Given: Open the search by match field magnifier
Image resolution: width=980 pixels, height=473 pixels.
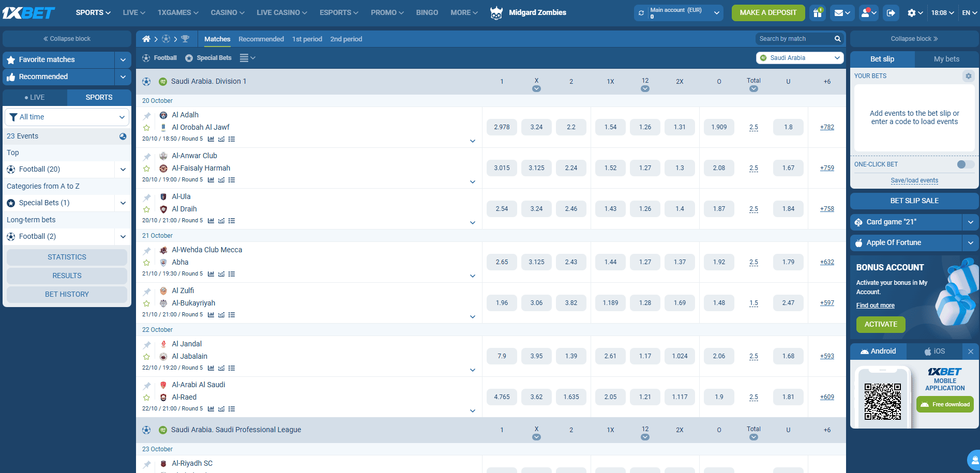Looking at the screenshot, I should [837, 38].
